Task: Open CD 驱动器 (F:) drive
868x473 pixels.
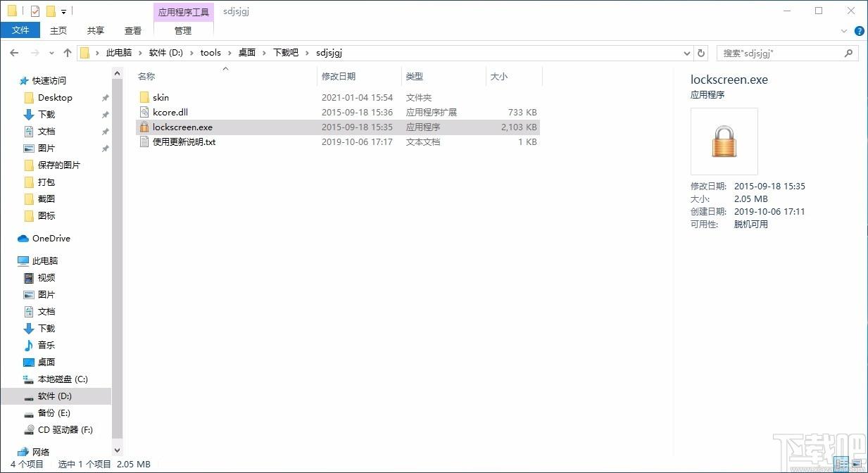Action: tap(65, 429)
